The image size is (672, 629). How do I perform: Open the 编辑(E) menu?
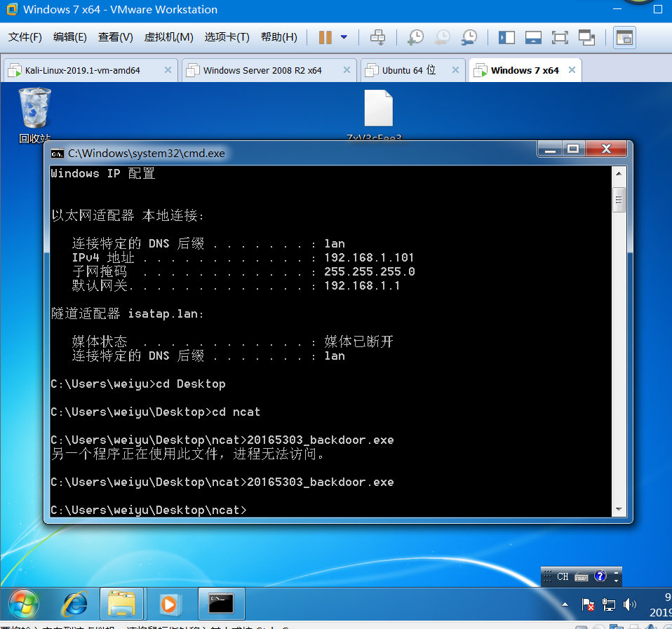(69, 37)
